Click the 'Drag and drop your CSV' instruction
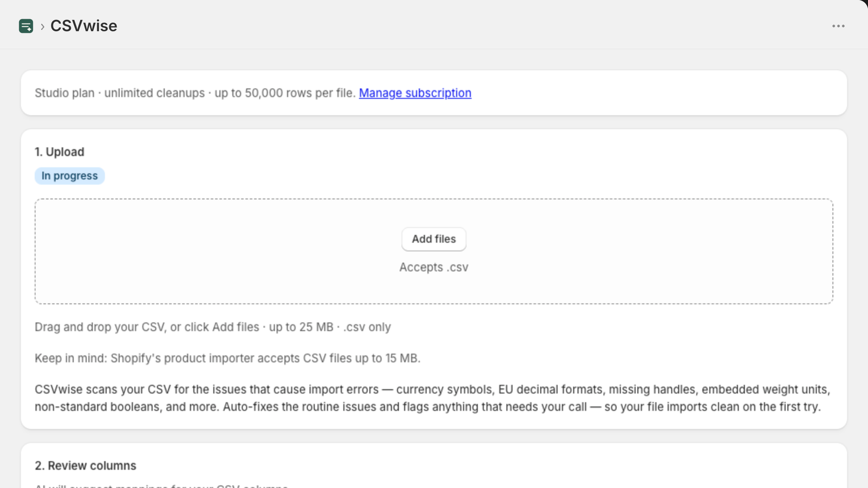Viewport: 868px width, 488px height. coord(213,327)
